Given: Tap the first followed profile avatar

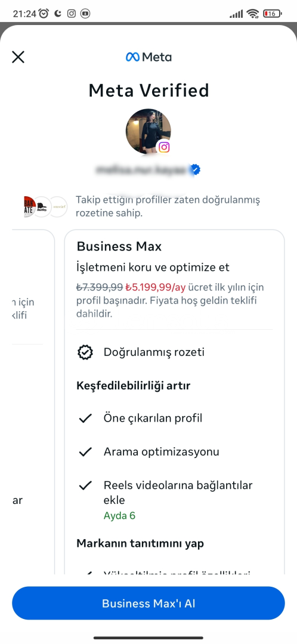Looking at the screenshot, I should coord(30,206).
